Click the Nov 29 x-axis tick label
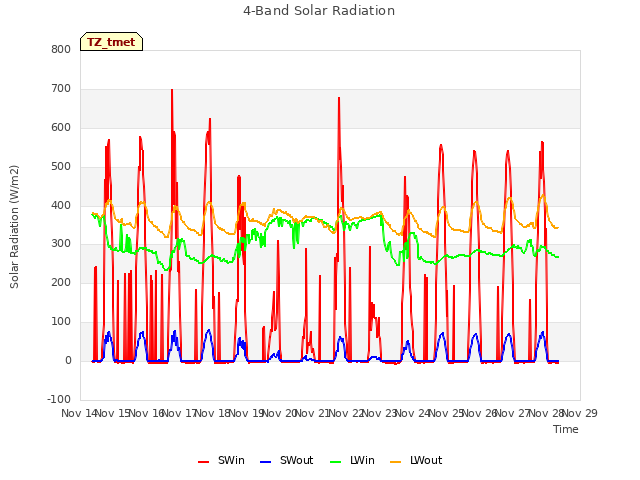 pyautogui.click(x=580, y=413)
